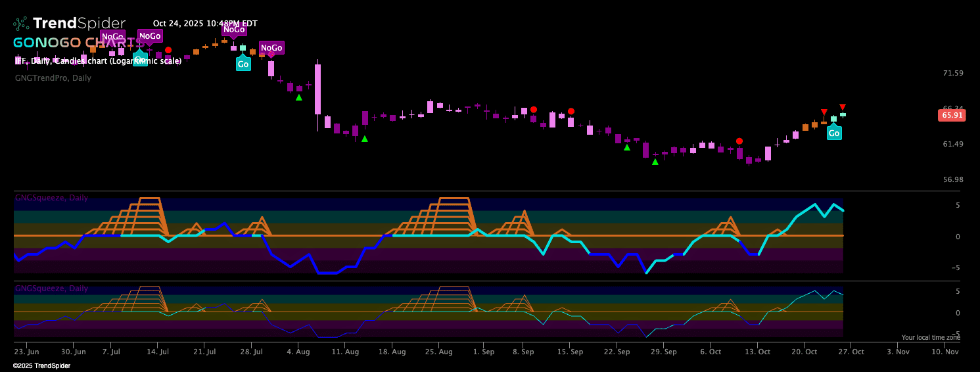Click the 21. Jul date label
The height and width of the screenshot is (372, 980).
(x=205, y=352)
